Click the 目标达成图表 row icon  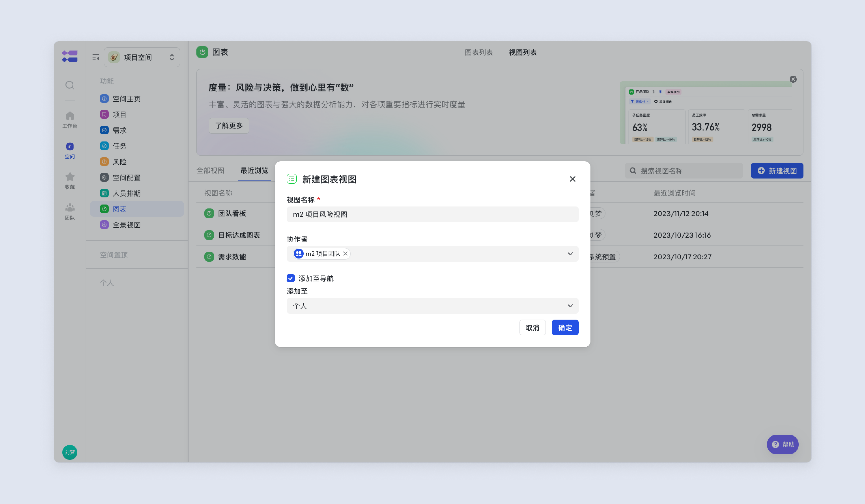(209, 235)
